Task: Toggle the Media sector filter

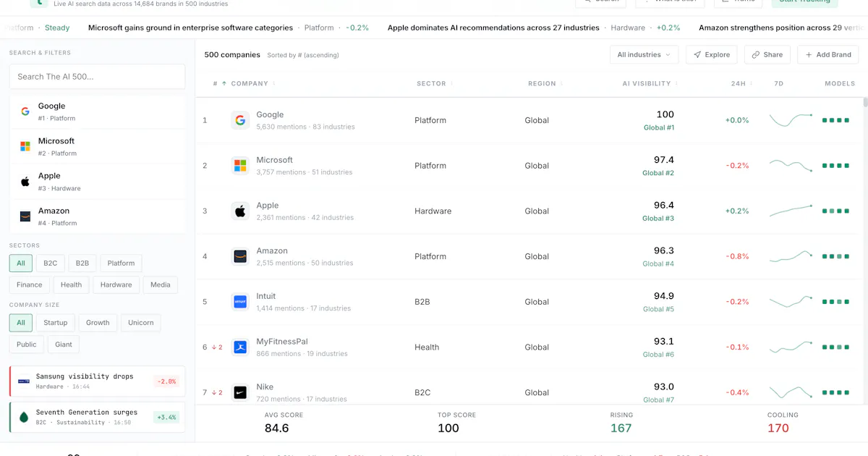Action: pos(161,285)
